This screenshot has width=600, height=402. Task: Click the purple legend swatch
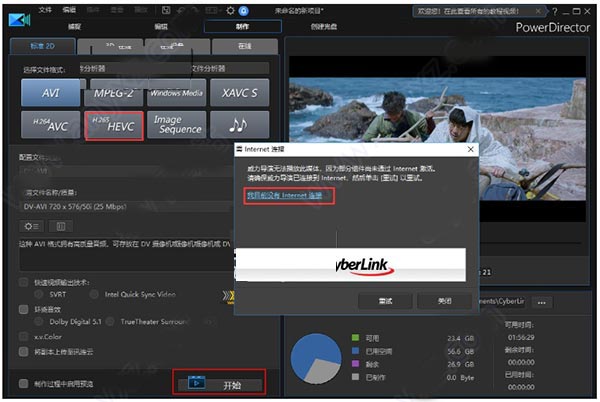[355, 363]
